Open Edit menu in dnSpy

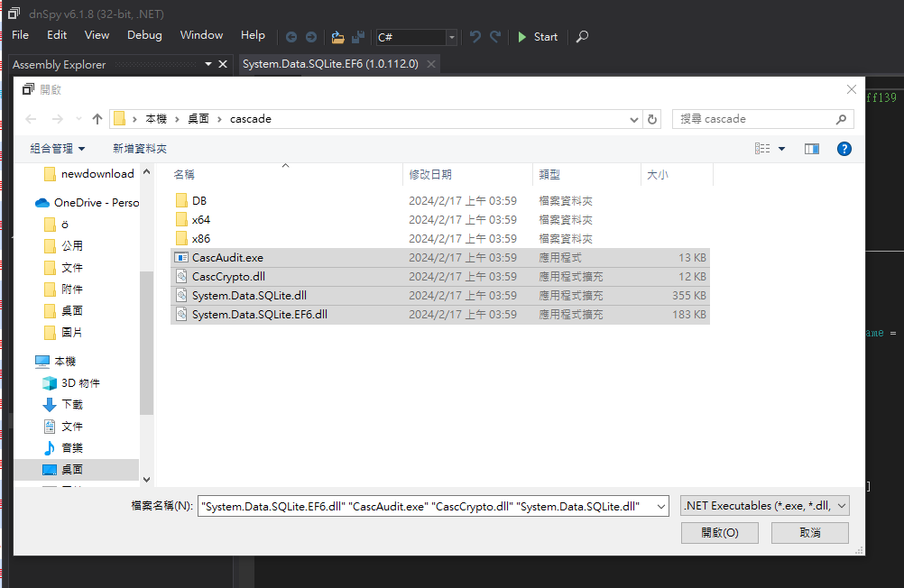tap(57, 35)
